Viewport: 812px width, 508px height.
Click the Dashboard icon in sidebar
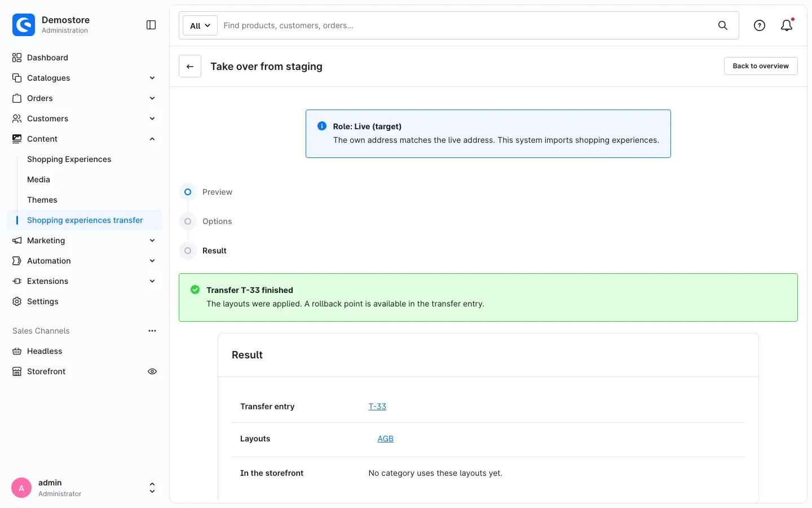coord(17,58)
